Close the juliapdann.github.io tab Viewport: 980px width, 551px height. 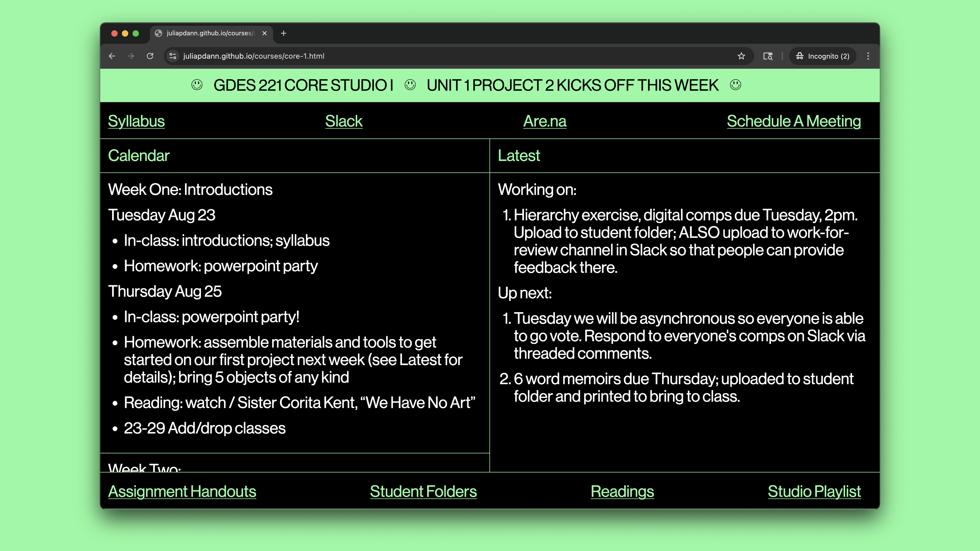(264, 33)
